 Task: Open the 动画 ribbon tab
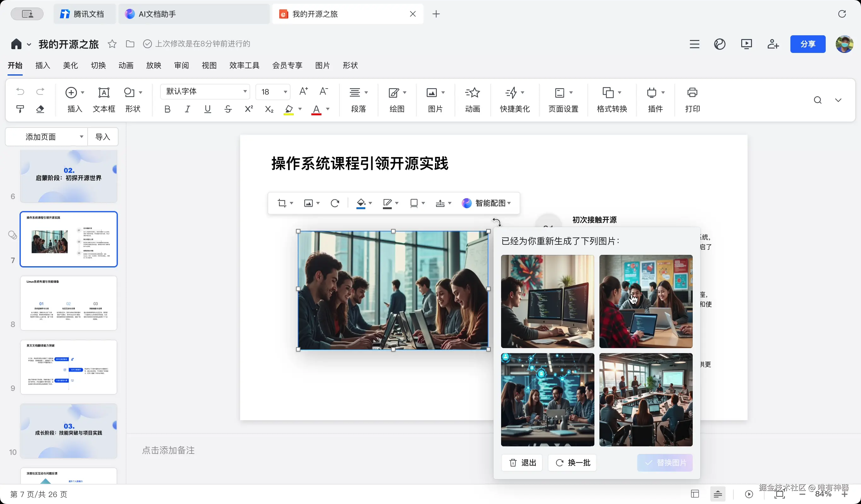pos(126,65)
